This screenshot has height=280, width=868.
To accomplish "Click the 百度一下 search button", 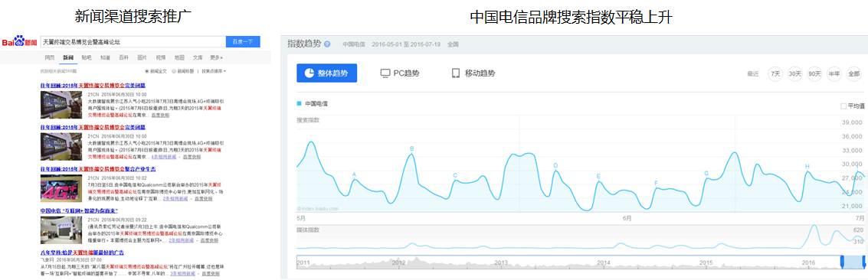I will [242, 42].
